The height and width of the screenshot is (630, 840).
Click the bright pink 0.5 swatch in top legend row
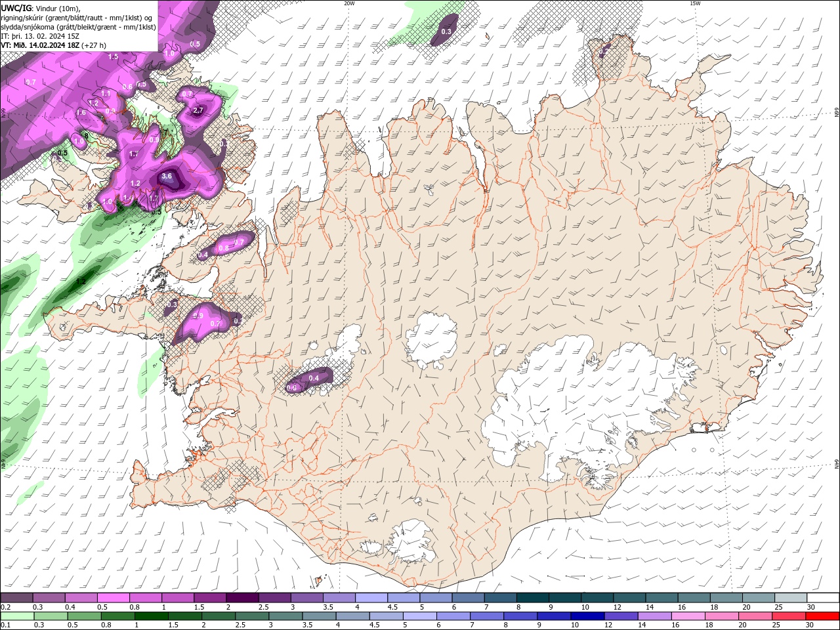tap(113, 598)
